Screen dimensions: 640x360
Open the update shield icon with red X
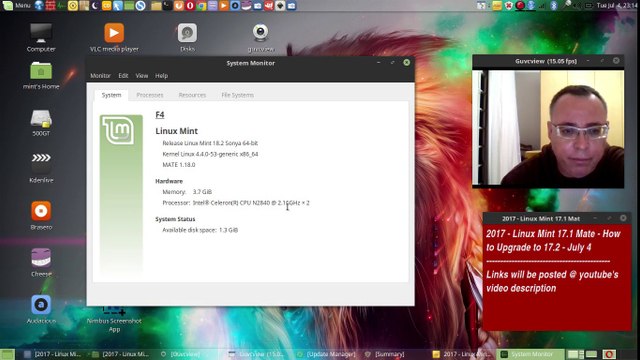pyautogui.click(x=509, y=5)
